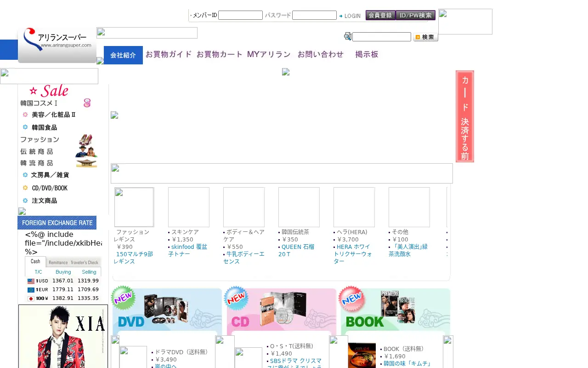Open the MYアリラン menu
The width and height of the screenshot is (588, 368).
pyautogui.click(x=269, y=54)
